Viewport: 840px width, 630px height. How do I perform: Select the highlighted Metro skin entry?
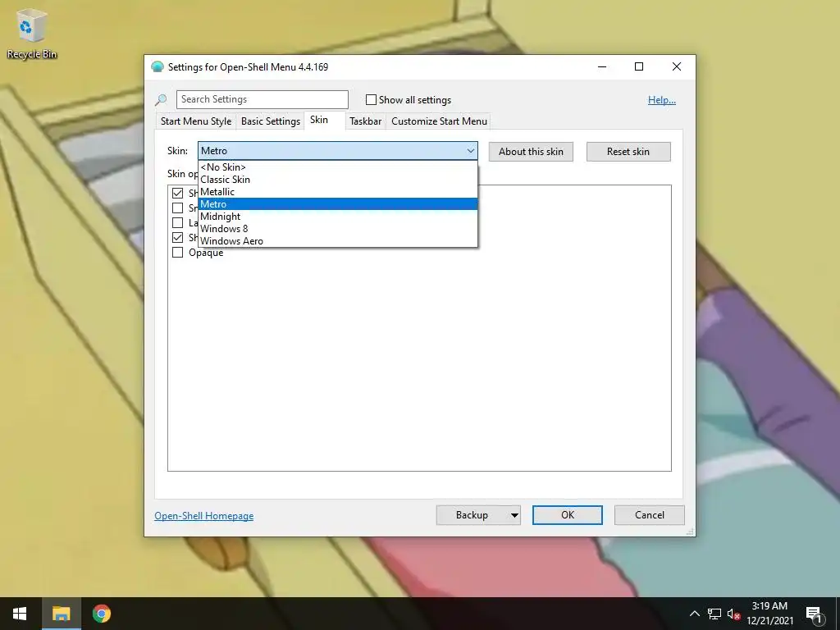coord(337,204)
